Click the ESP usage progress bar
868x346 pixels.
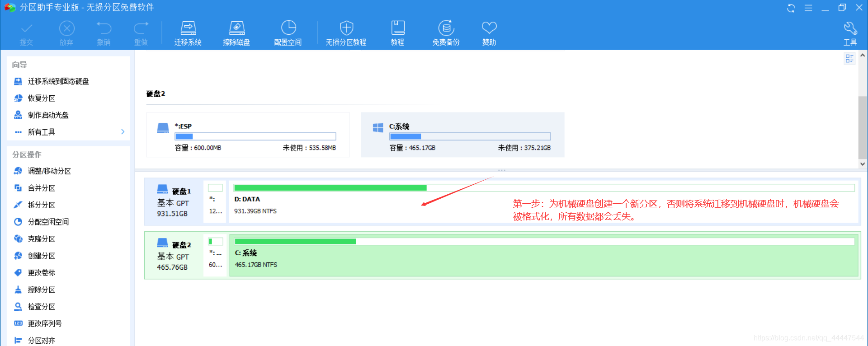255,136
